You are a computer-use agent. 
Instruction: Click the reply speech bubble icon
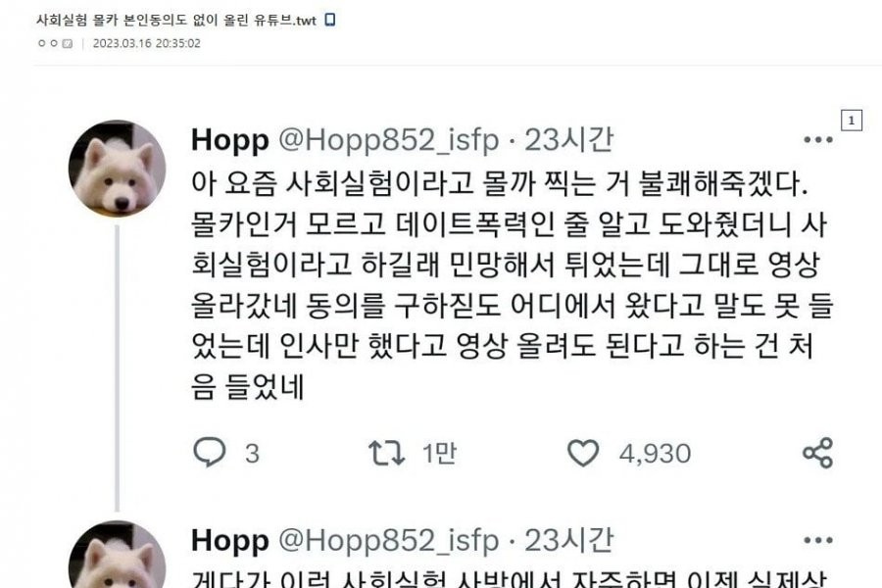point(210,453)
